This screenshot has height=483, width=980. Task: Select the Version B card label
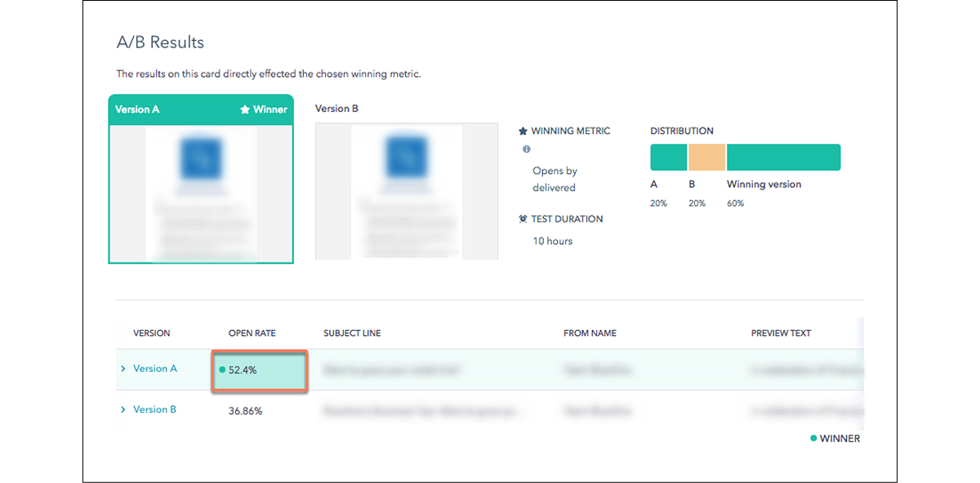pyautogui.click(x=336, y=109)
